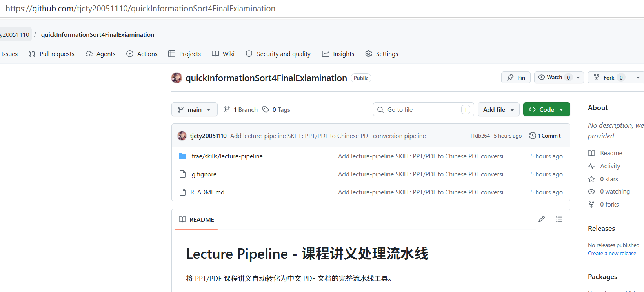Open the Projects tab
The height and width of the screenshot is (292, 644).
[x=184, y=54]
